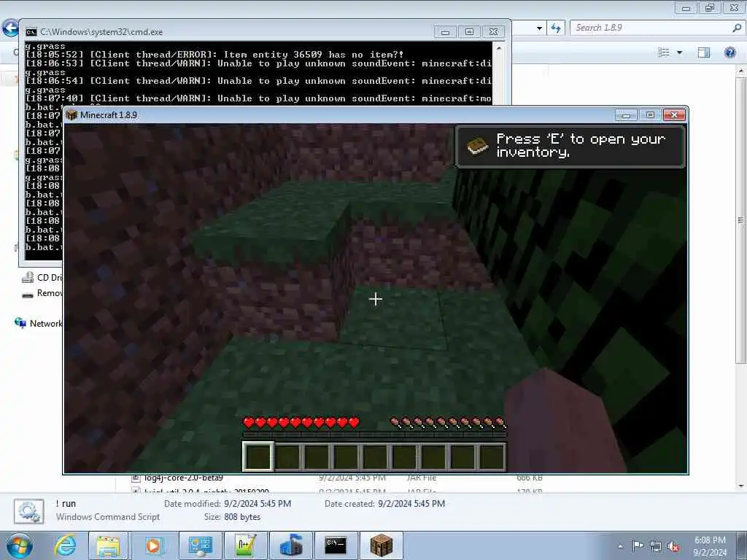The image size is (747, 560).
Task: Click the script gear icon in details pane
Action: tap(29, 511)
